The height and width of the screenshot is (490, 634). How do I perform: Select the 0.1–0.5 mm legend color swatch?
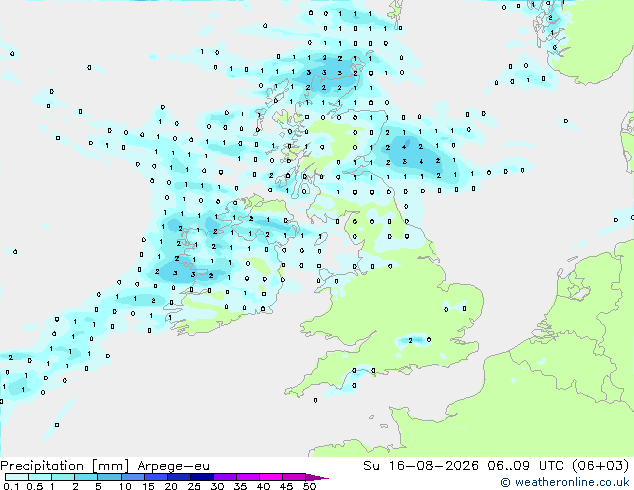(17, 477)
